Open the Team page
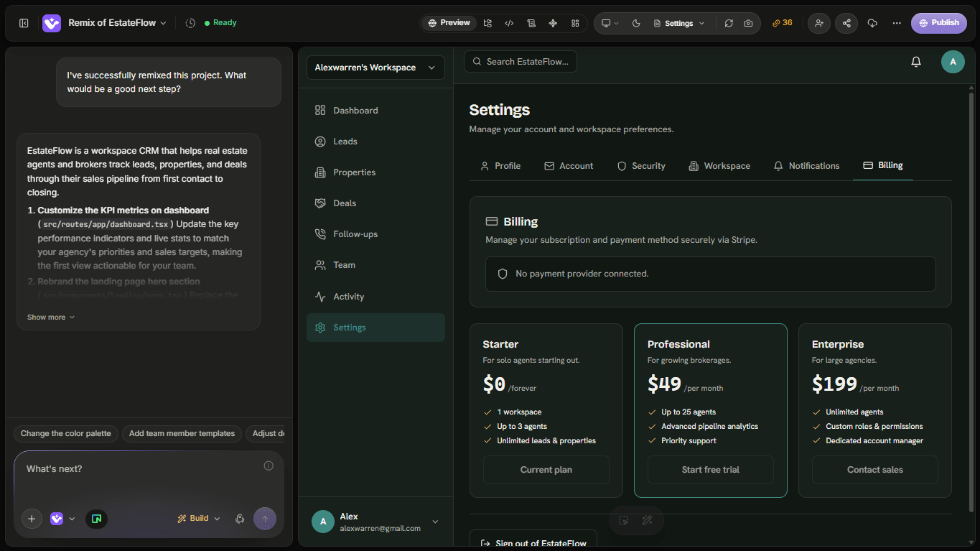The height and width of the screenshot is (551, 980). pyautogui.click(x=375, y=265)
